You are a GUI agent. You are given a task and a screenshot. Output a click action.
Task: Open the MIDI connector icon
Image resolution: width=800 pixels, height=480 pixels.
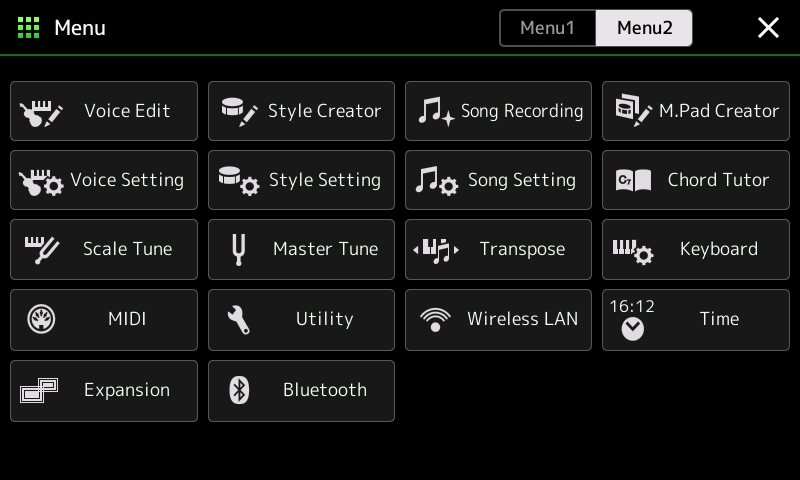click(41, 319)
